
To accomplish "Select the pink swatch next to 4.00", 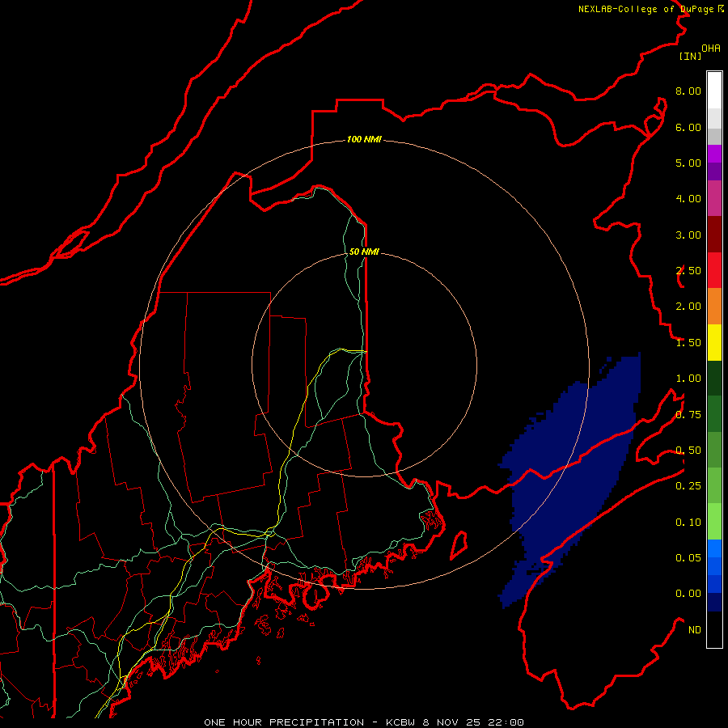I will [x=714, y=198].
